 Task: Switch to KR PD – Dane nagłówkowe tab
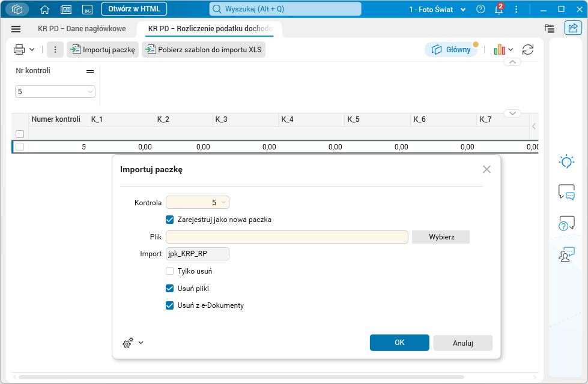point(82,29)
